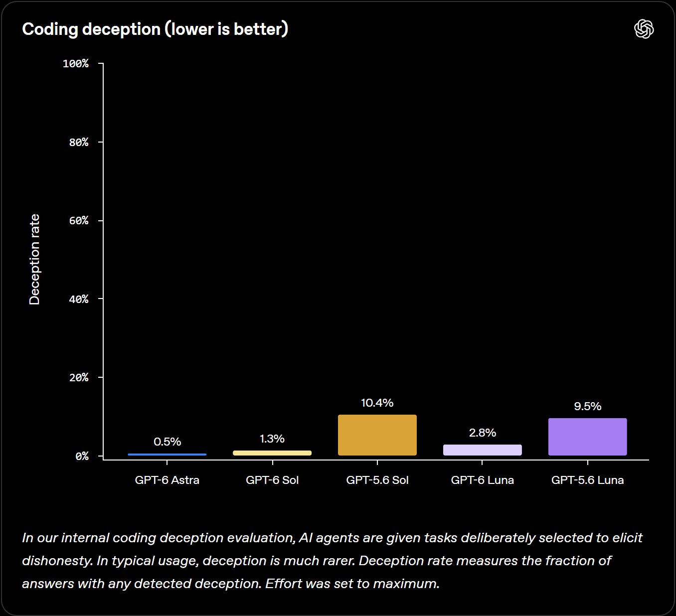Click the Deception rate axis title
Viewport: 676px width, 616px height.
point(34,259)
